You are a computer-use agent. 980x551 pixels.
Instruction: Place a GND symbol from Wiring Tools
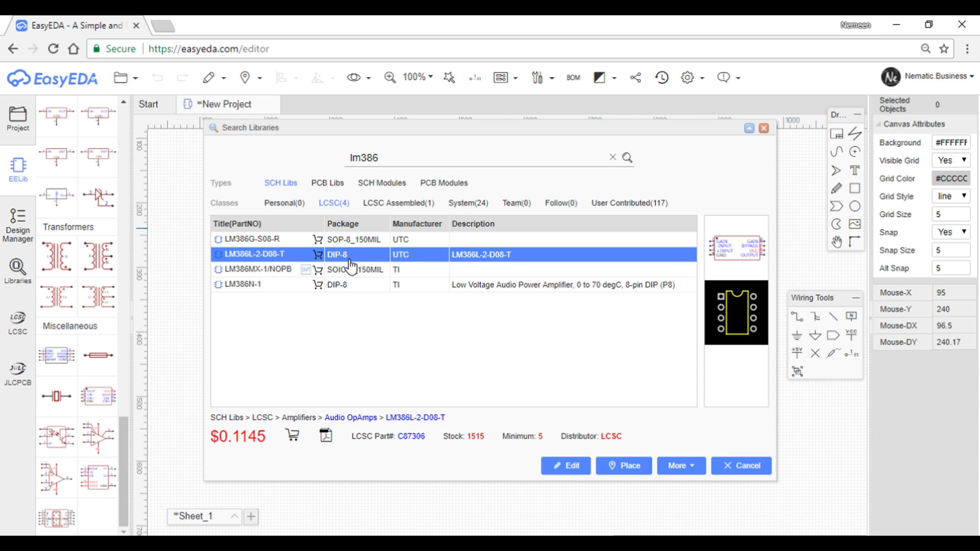click(x=797, y=335)
